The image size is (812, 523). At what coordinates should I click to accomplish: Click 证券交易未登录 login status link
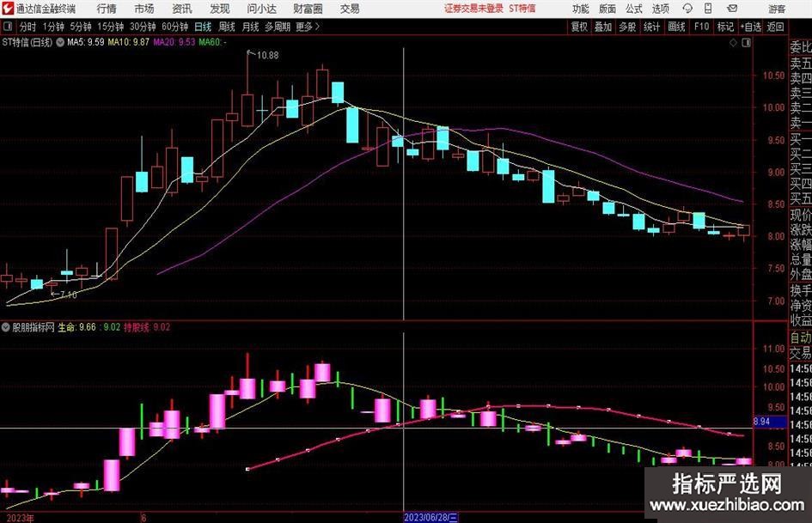point(473,9)
